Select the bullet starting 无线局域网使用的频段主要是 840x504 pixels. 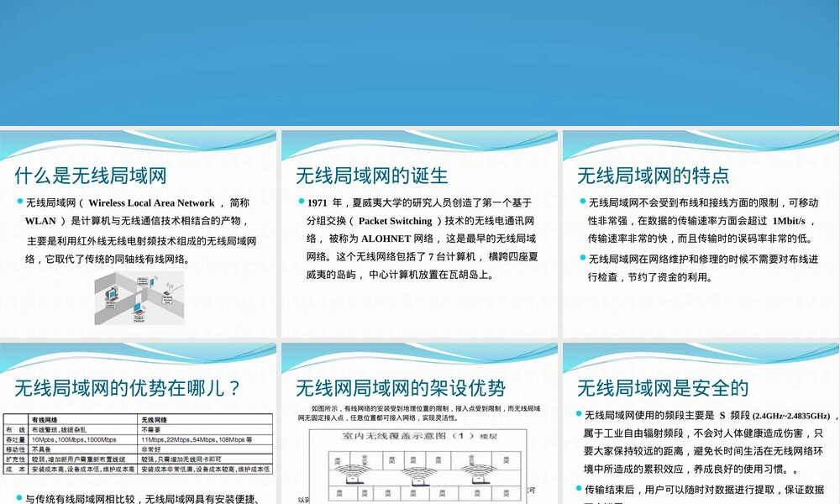pyautogui.click(x=707, y=443)
